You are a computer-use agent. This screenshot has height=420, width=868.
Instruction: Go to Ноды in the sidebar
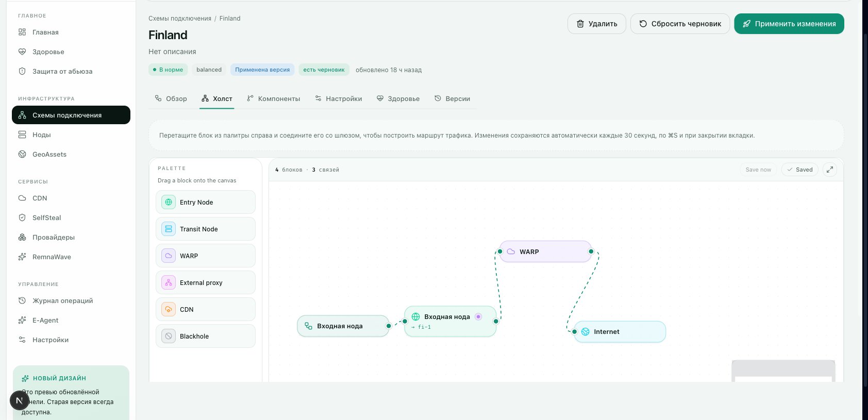coord(71,135)
